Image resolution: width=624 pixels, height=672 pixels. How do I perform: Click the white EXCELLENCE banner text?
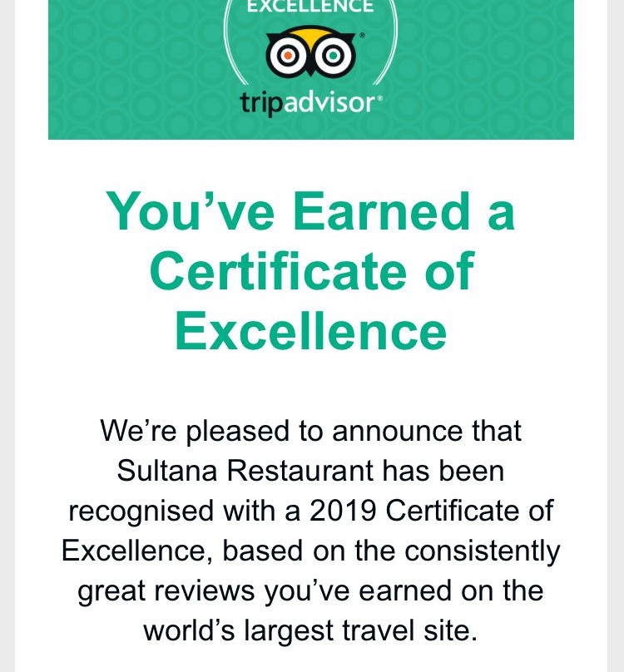click(310, 6)
